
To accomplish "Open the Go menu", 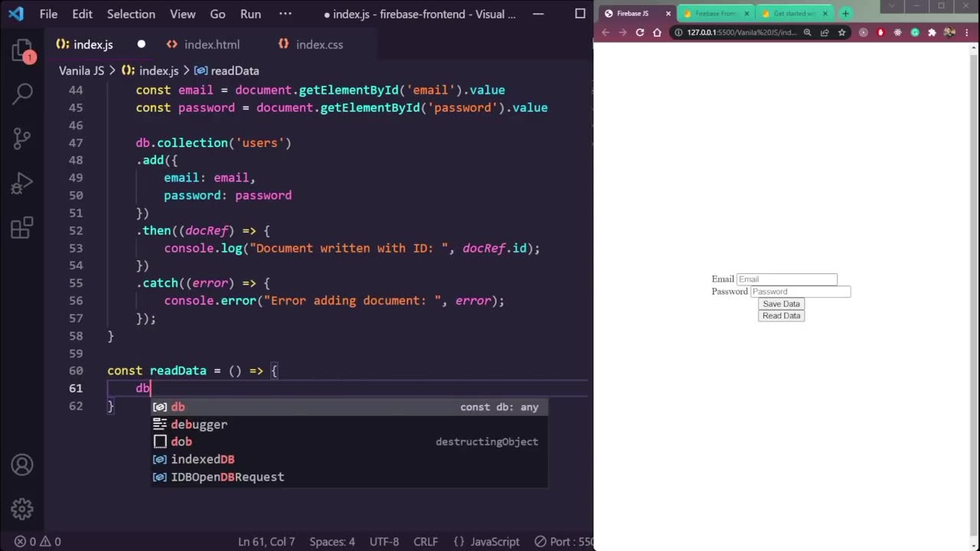I will pos(217,14).
